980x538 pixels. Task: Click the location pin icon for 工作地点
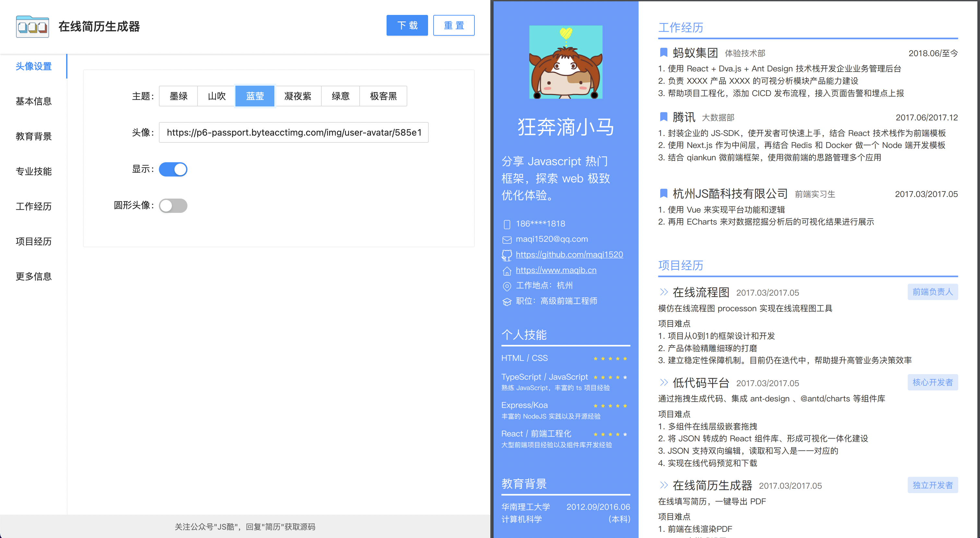[x=507, y=286]
